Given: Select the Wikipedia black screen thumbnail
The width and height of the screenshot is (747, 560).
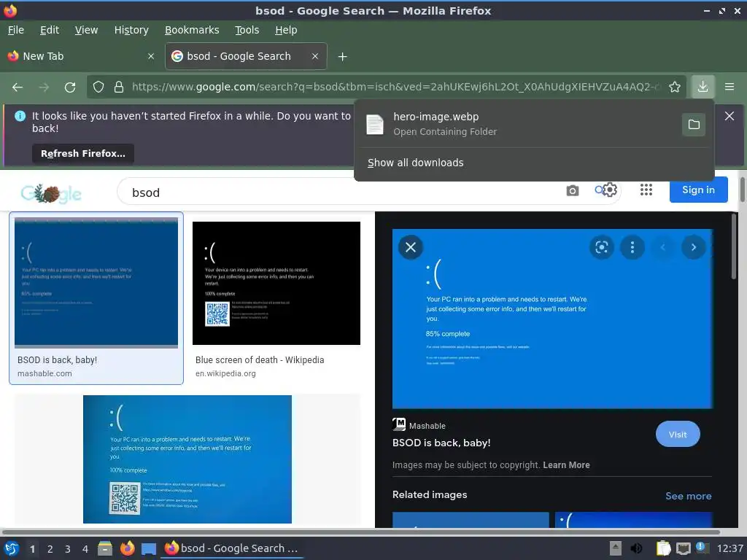Looking at the screenshot, I should pos(276,283).
